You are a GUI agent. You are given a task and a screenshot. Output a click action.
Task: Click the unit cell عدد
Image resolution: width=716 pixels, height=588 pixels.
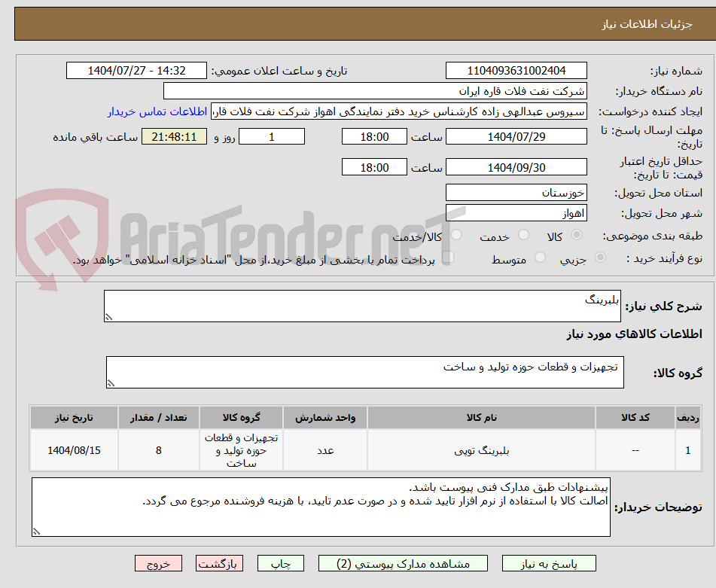point(325,450)
